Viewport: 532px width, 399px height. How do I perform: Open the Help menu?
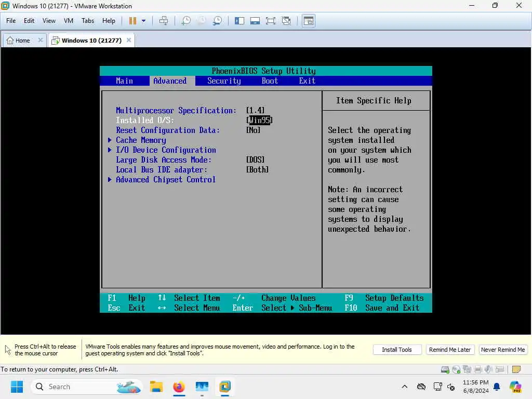coord(109,21)
